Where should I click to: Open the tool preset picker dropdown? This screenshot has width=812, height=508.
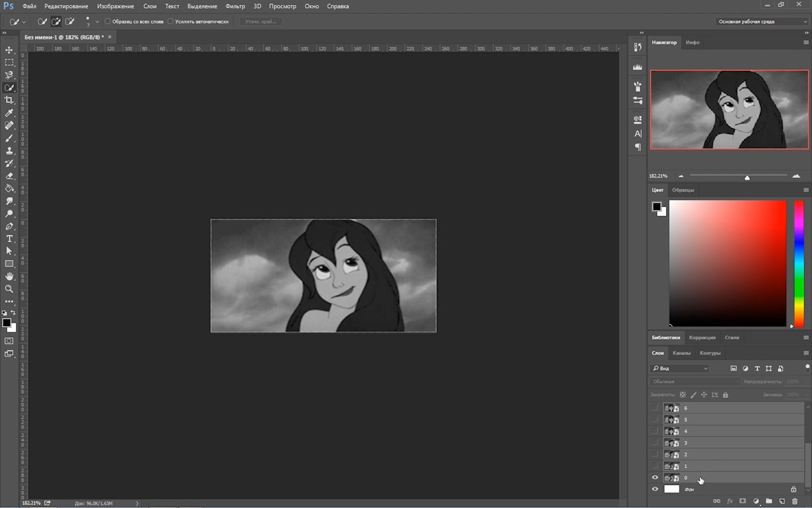[24, 22]
